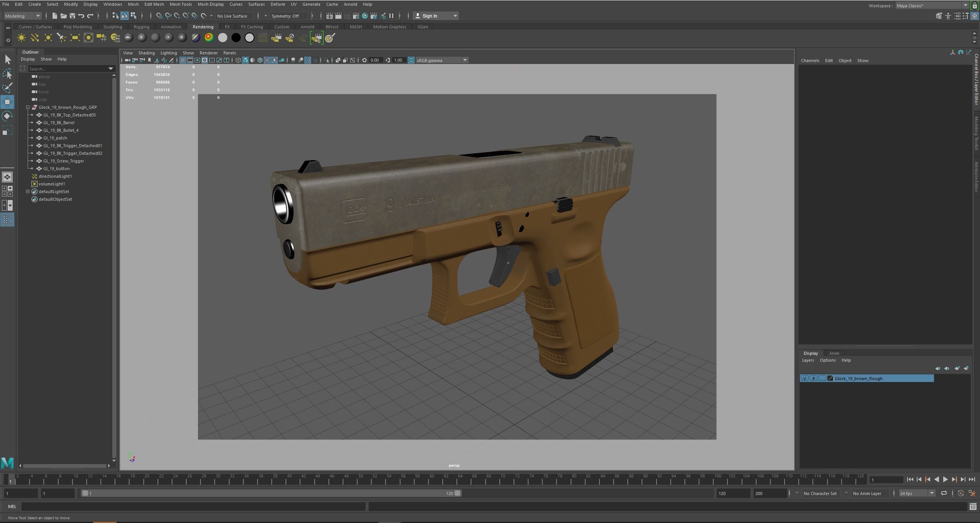Expand the defaultLightSet node

(28, 192)
